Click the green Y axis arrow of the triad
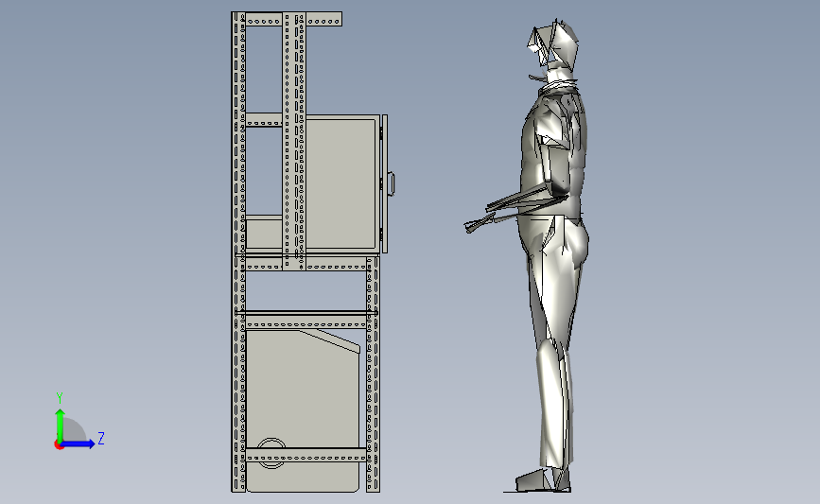This screenshot has height=504, width=820. [x=61, y=426]
